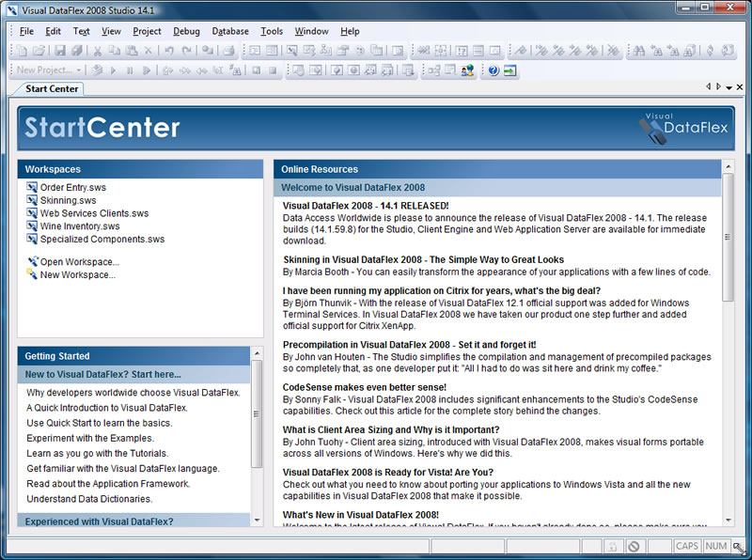Click the Run play triangle icon
This screenshot has height=560, width=752.
[113, 70]
